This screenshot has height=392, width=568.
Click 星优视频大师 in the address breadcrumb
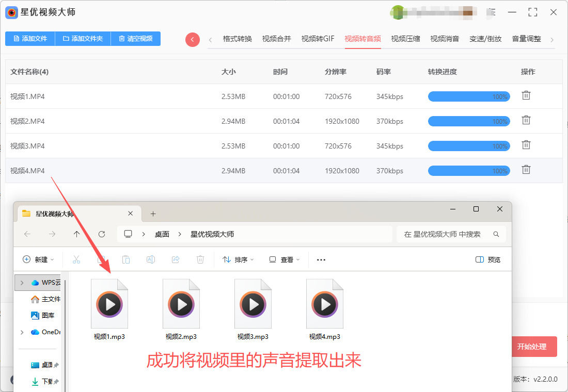[212, 234]
